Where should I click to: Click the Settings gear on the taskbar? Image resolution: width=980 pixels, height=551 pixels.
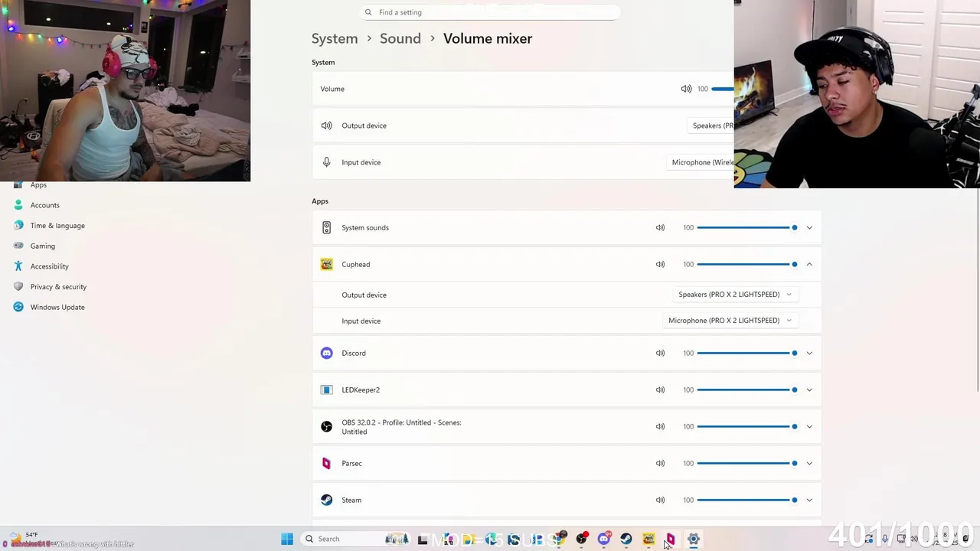(x=693, y=539)
